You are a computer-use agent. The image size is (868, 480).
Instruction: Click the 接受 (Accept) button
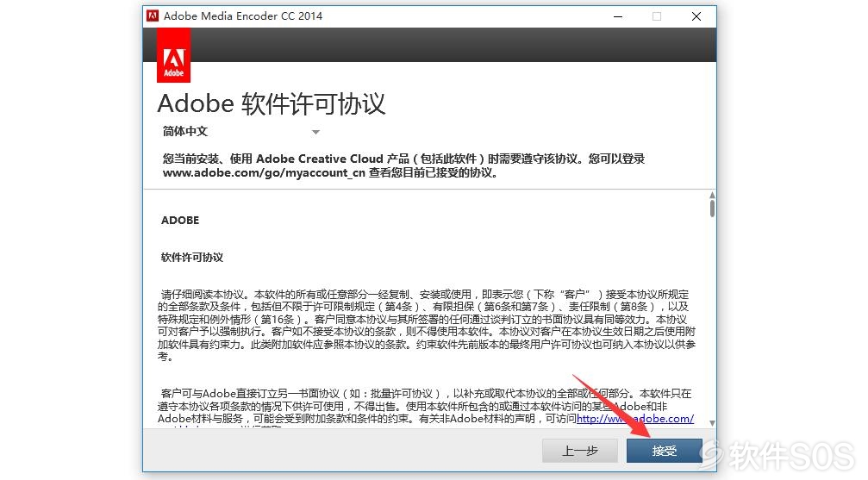664,451
